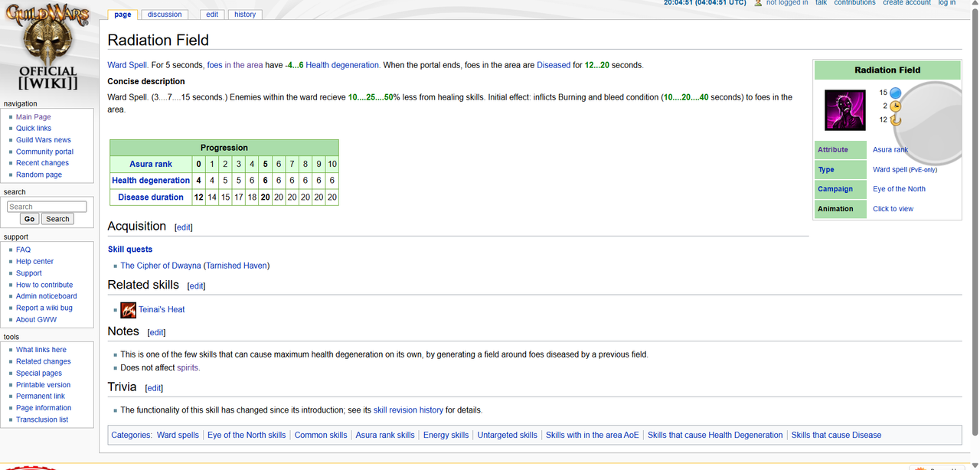This screenshot has height=470, width=980.
Task: Click the Related changes tool link
Action: [44, 361]
